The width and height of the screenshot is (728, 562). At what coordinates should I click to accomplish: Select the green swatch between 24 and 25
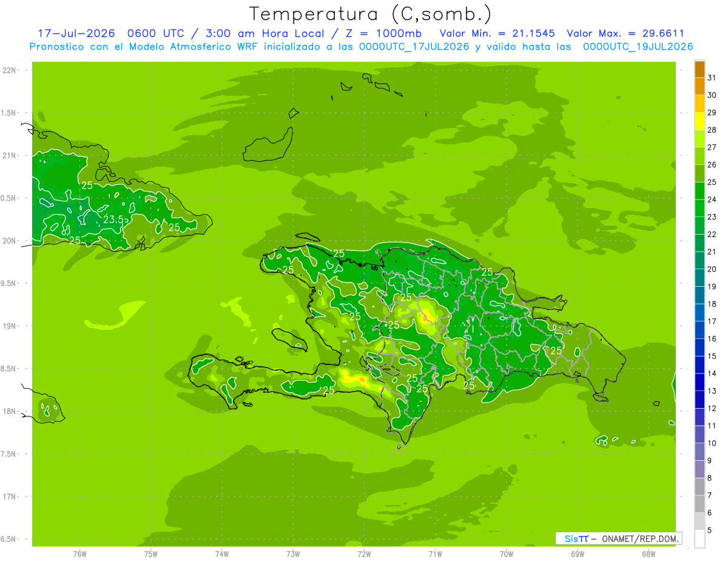pyautogui.click(x=699, y=191)
